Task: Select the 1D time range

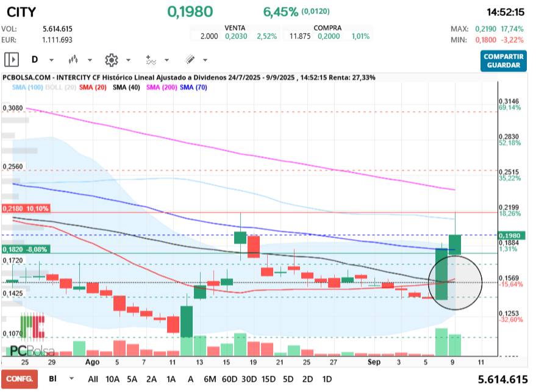Action: 327,379
